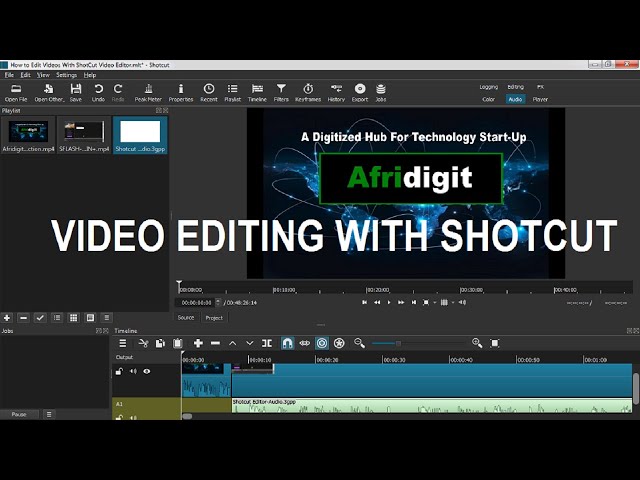Toggle ripple all tracks icon
The width and height of the screenshot is (640, 480).
click(x=339, y=343)
